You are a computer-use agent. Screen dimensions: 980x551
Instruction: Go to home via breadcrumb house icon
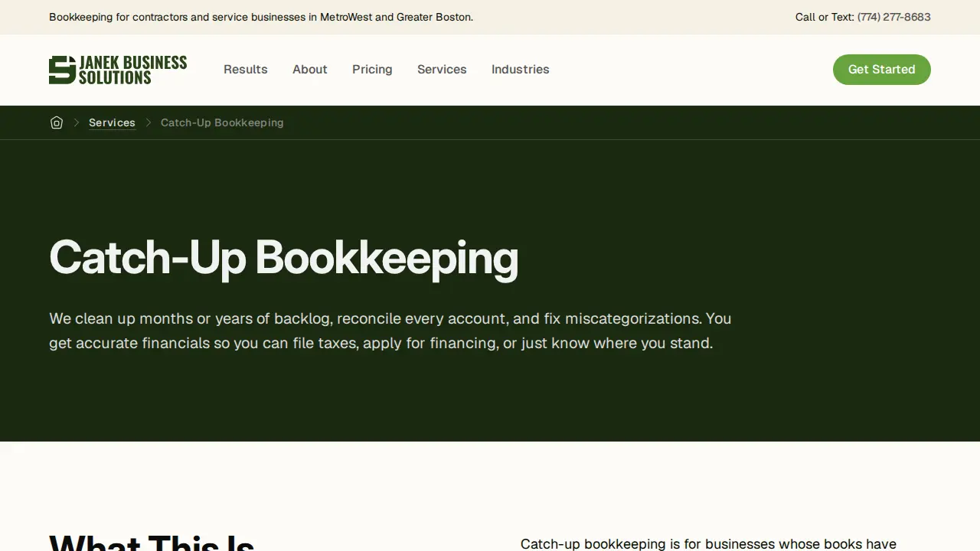point(57,122)
